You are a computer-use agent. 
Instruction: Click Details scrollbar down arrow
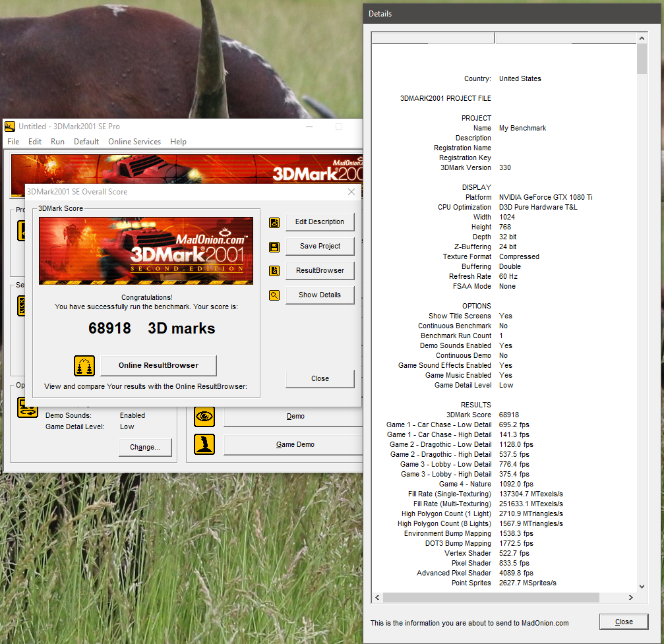(x=642, y=587)
